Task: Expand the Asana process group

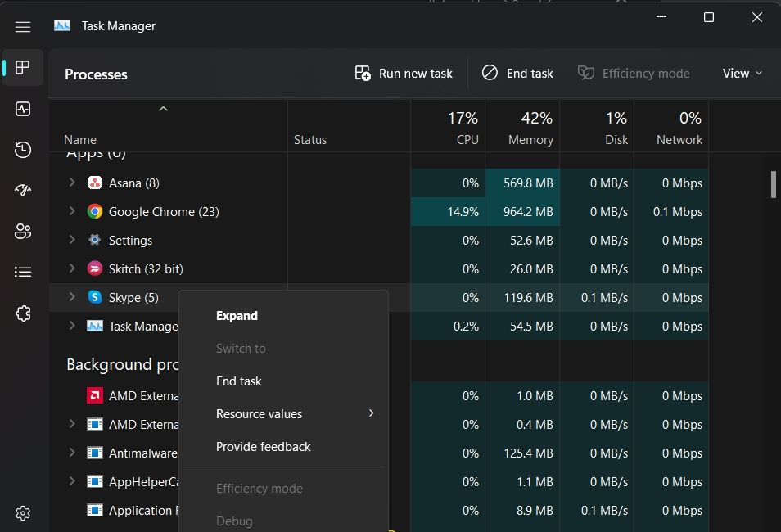Action: 72,183
